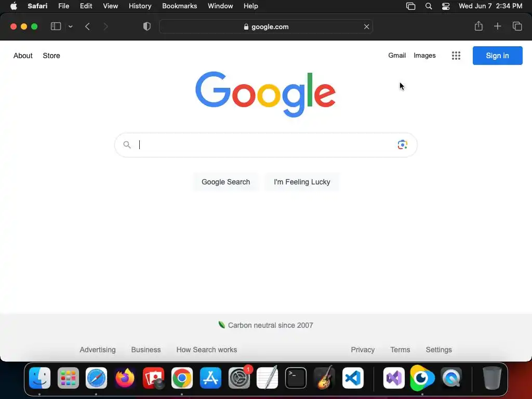This screenshot has height=399, width=532.
Task: Open the Bookmarks menu
Action: (x=179, y=6)
